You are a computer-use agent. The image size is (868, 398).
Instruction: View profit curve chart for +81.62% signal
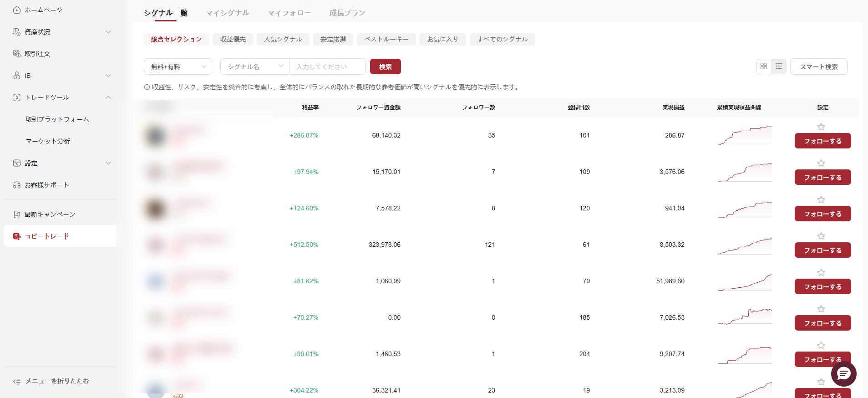coord(745,282)
